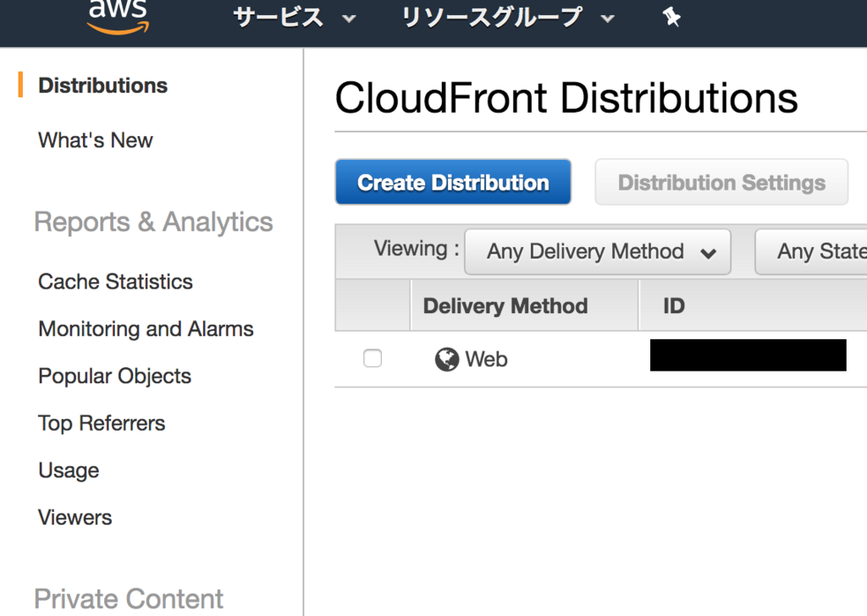Show the Usage report
Image resolution: width=867 pixels, height=616 pixels.
[69, 470]
